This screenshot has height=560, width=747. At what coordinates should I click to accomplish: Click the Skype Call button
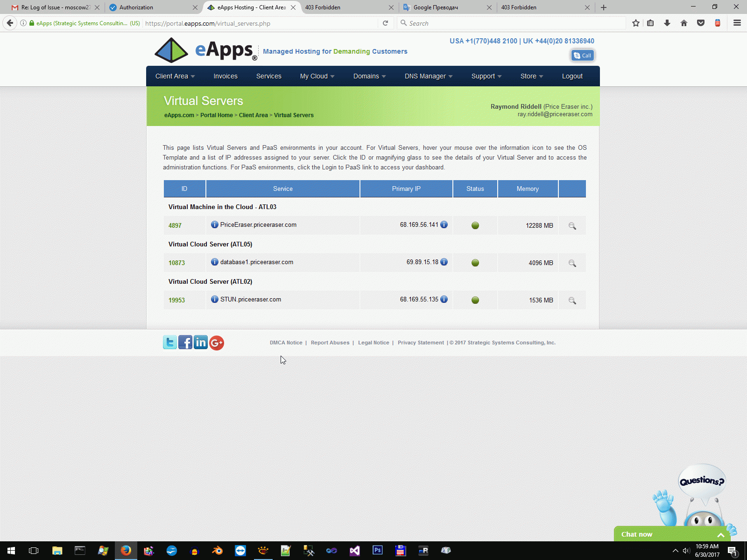tap(582, 56)
